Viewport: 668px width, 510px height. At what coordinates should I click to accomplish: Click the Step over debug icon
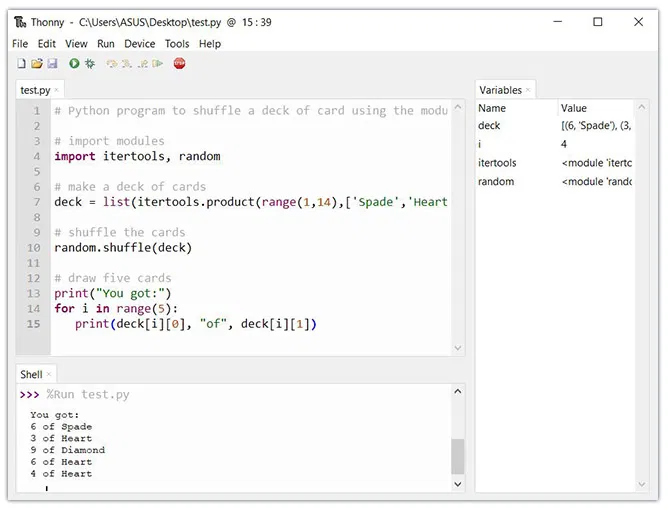(112, 64)
